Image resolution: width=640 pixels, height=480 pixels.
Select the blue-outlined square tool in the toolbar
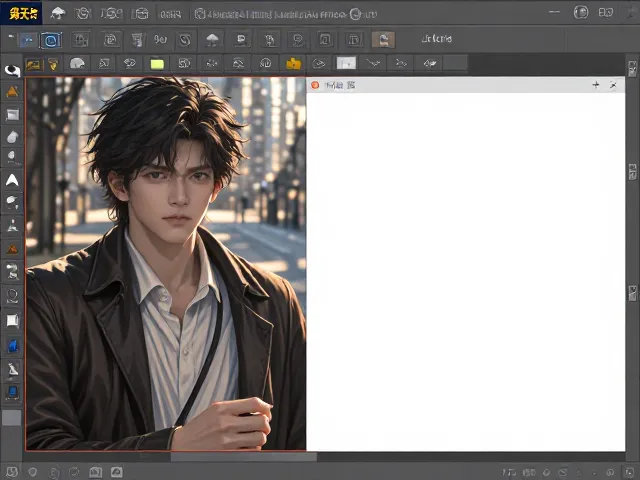pos(51,40)
